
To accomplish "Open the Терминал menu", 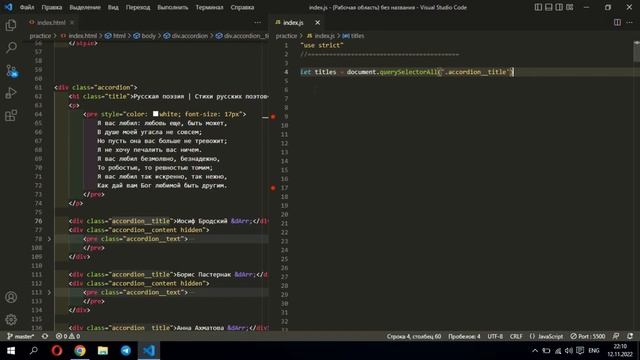I will point(209,7).
